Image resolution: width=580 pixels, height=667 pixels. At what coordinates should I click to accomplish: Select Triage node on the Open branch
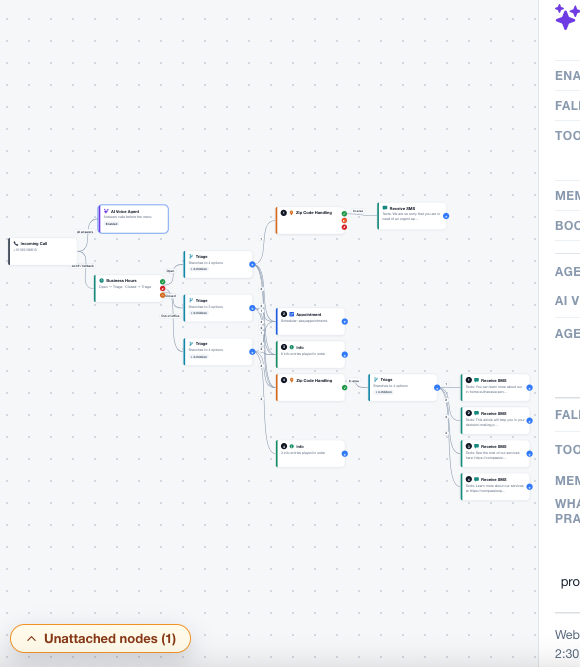pos(218,264)
